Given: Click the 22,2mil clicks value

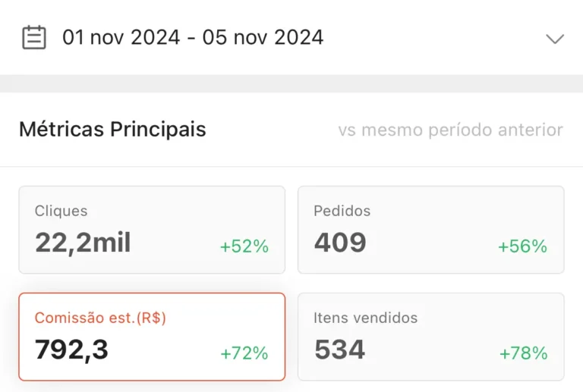Looking at the screenshot, I should (83, 243).
